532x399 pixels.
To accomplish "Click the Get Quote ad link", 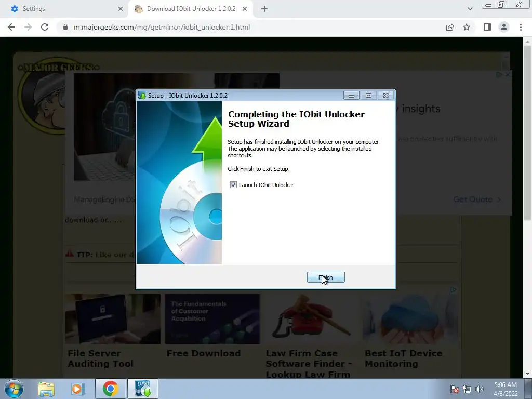I will (477, 199).
